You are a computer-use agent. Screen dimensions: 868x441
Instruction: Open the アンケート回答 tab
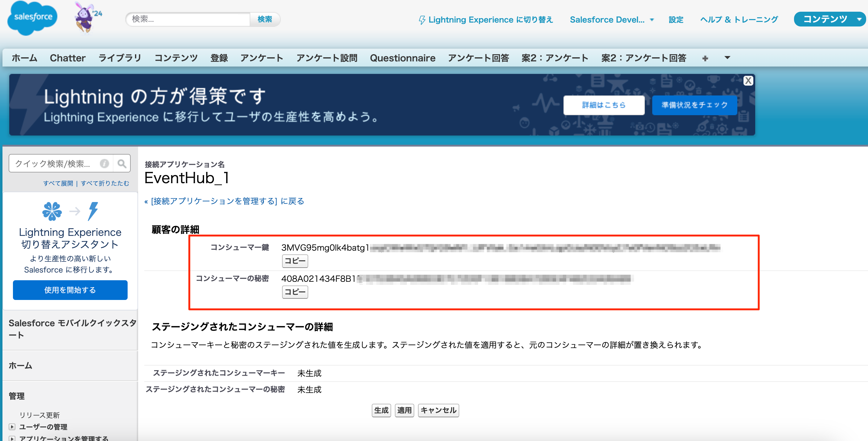(x=478, y=58)
